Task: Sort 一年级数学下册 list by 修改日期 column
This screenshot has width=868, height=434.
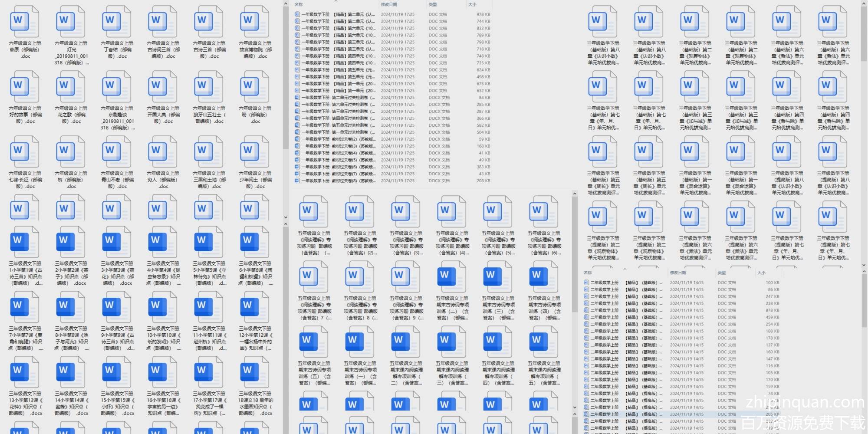Action: 389,5
